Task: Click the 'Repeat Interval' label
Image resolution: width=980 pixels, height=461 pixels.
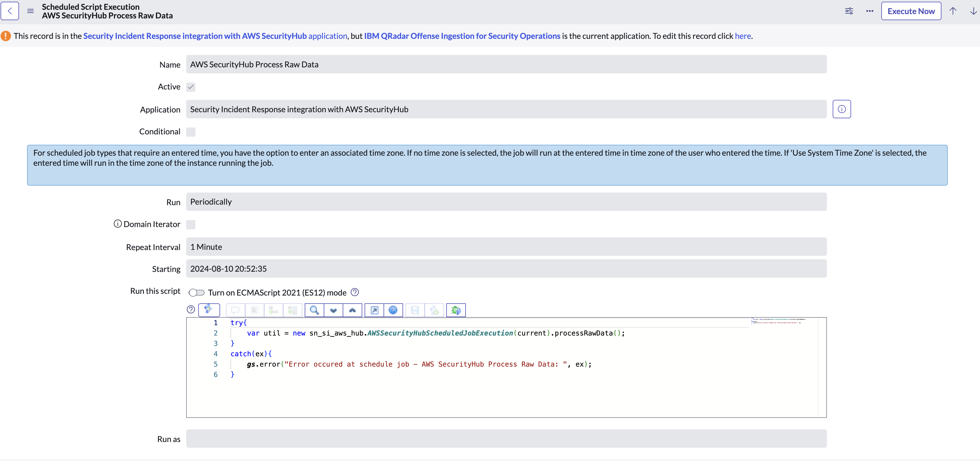Action: coord(153,247)
